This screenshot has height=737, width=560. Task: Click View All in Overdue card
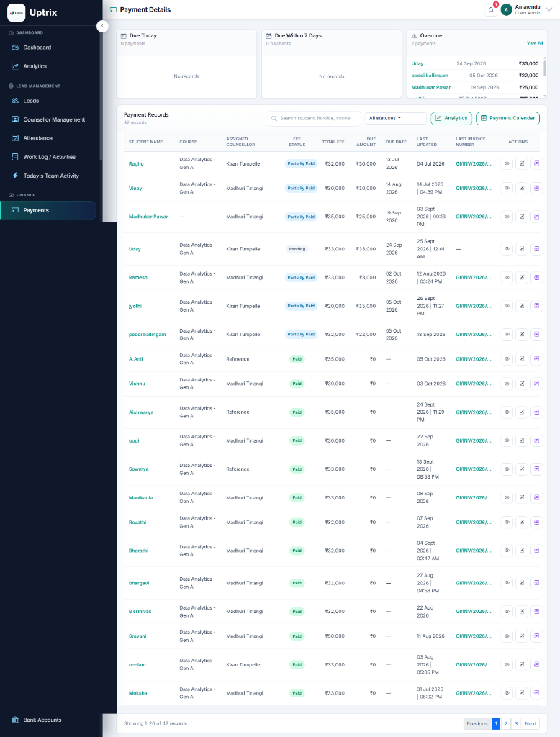(535, 42)
